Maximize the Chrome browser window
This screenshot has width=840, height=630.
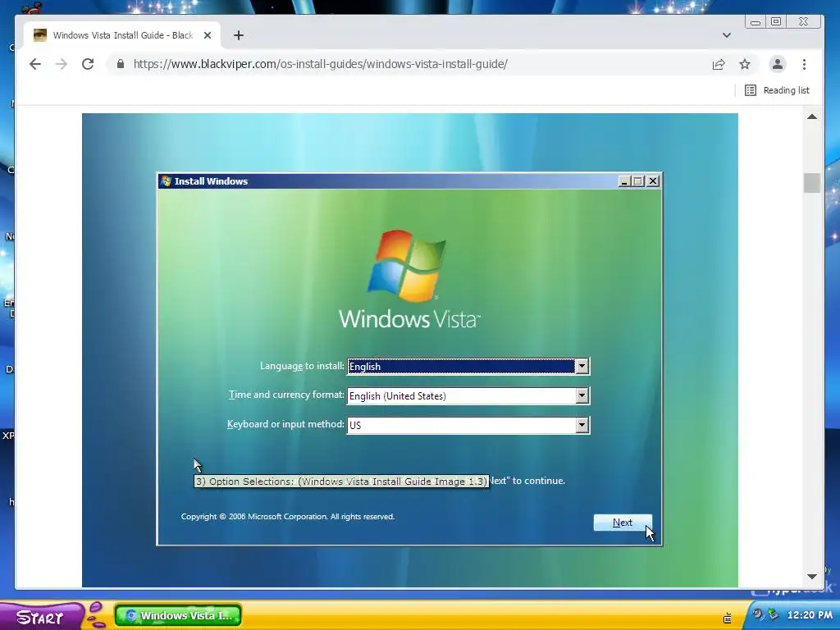[x=776, y=22]
